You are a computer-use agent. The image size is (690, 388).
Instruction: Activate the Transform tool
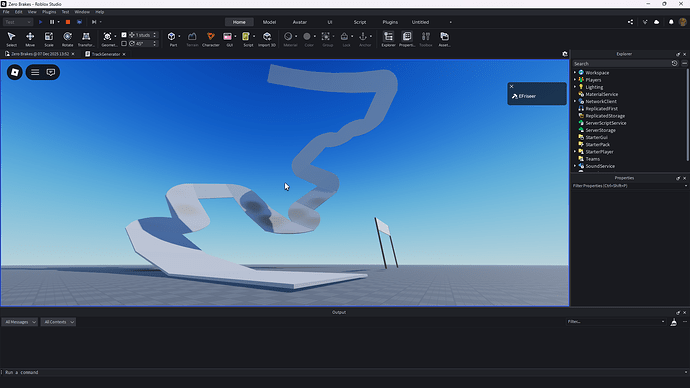tap(86, 39)
